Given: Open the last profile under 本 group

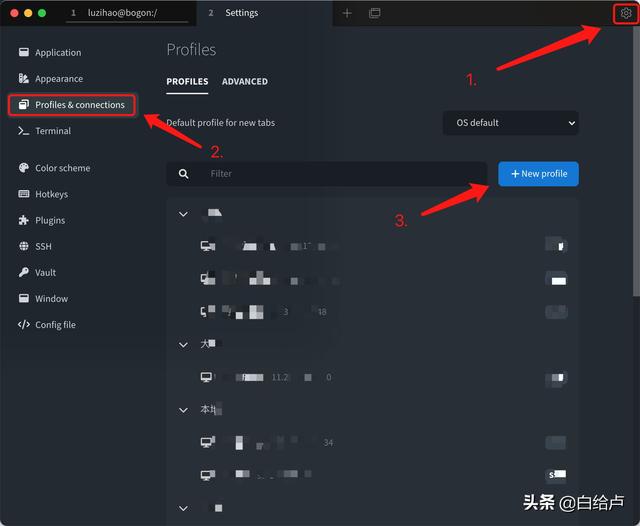Looking at the screenshot, I should click(373, 475).
